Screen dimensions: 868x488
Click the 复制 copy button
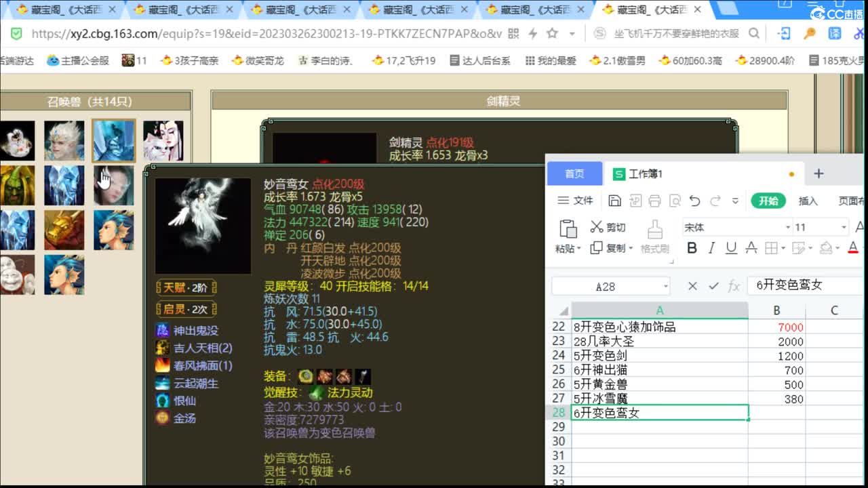(608, 248)
